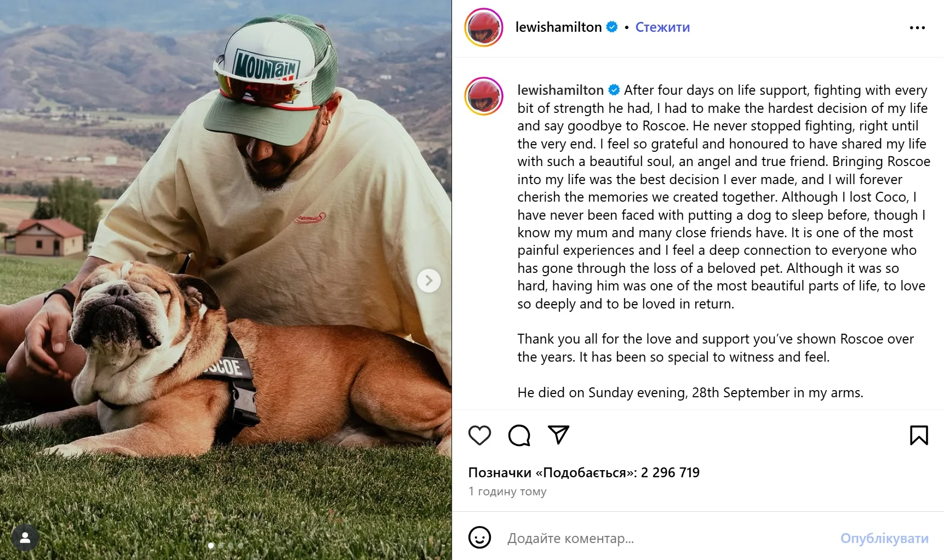
Task: Click header profile avatar picture
Action: (x=483, y=27)
